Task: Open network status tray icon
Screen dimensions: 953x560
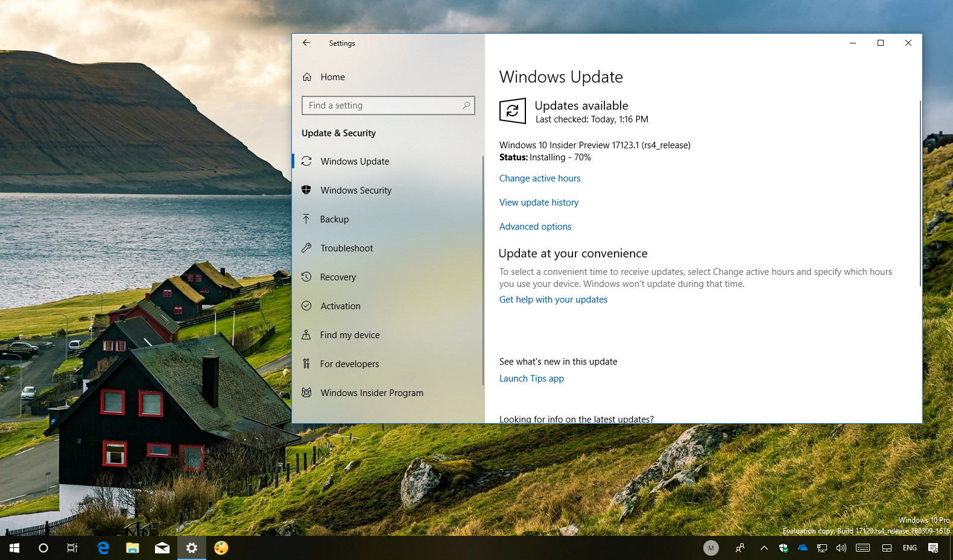Action: 822,548
